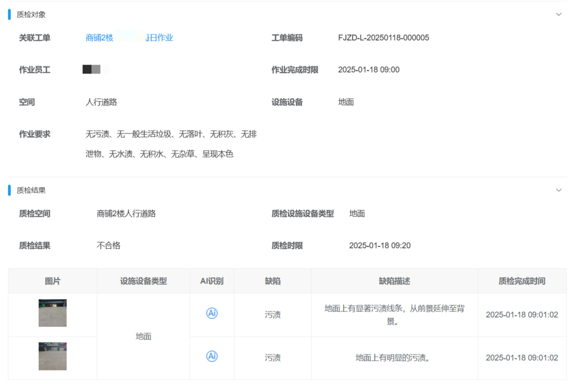
Task: Click the 缺陷描述 column header
Action: (395, 281)
